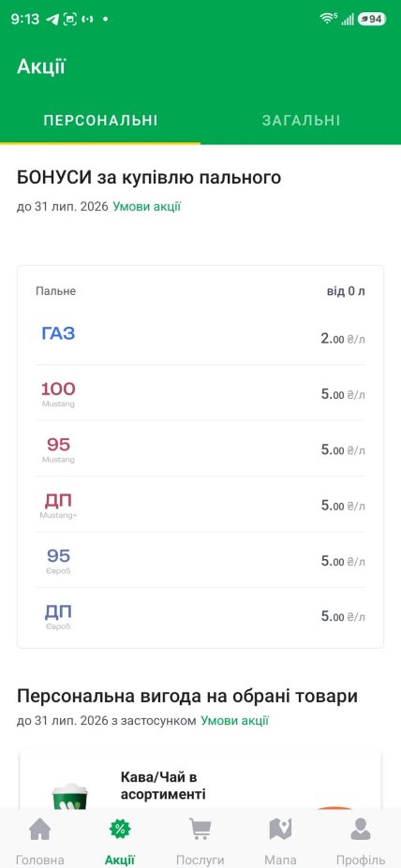Open the Кава/Чай в асортименті offer
401x868 pixels.
coord(200,781)
